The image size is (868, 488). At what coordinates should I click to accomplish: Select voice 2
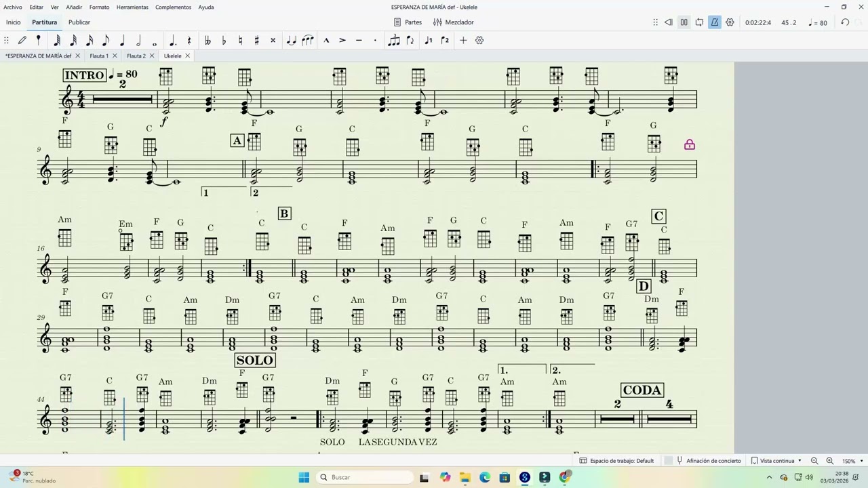coord(445,41)
